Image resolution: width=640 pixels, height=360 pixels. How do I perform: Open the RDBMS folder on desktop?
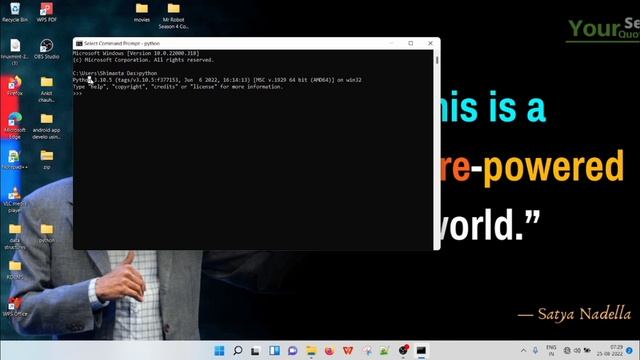tap(15, 270)
